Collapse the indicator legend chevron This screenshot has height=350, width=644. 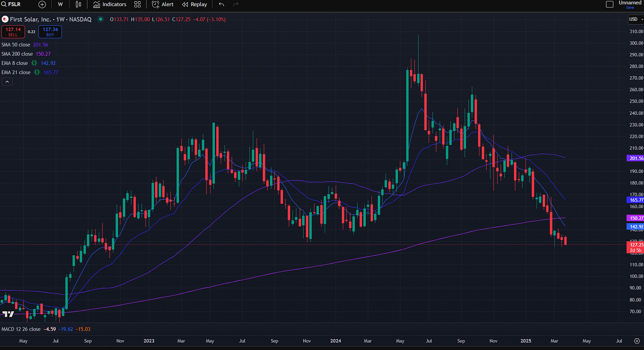point(7,82)
